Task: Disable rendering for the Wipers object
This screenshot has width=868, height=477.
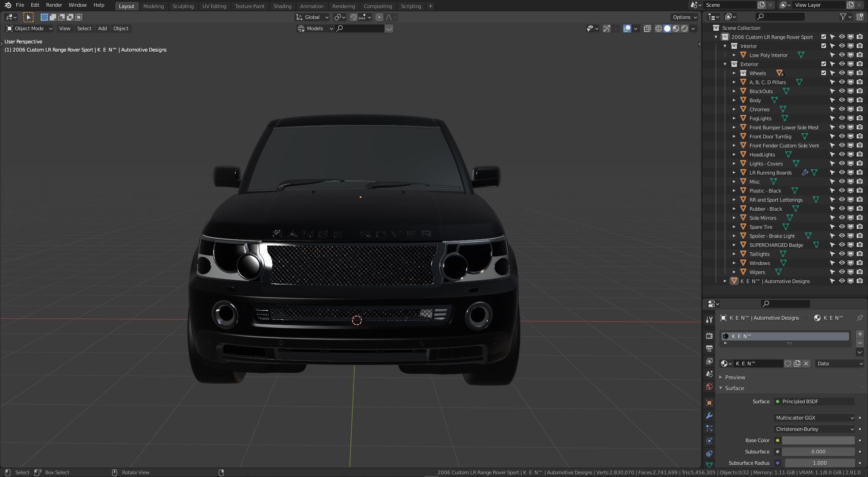Action: pos(859,272)
